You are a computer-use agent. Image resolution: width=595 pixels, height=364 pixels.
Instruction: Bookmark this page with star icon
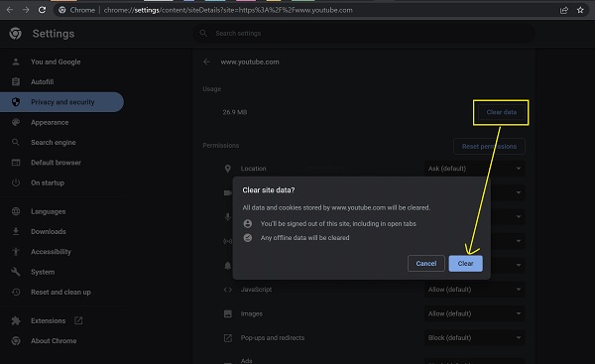point(580,10)
